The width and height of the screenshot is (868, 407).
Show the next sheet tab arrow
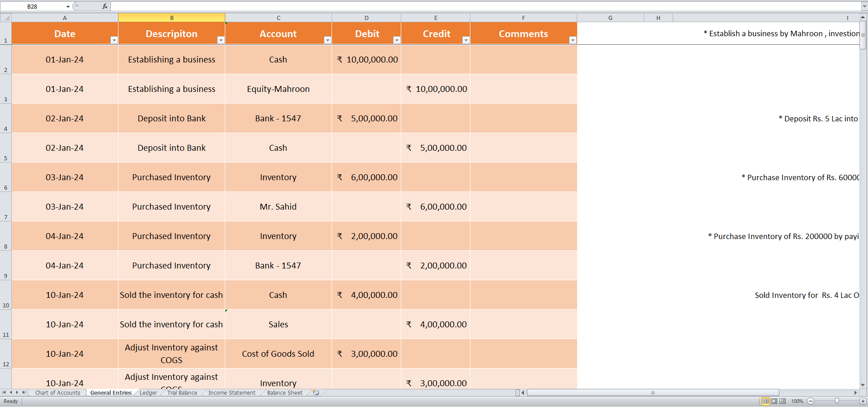(17, 393)
